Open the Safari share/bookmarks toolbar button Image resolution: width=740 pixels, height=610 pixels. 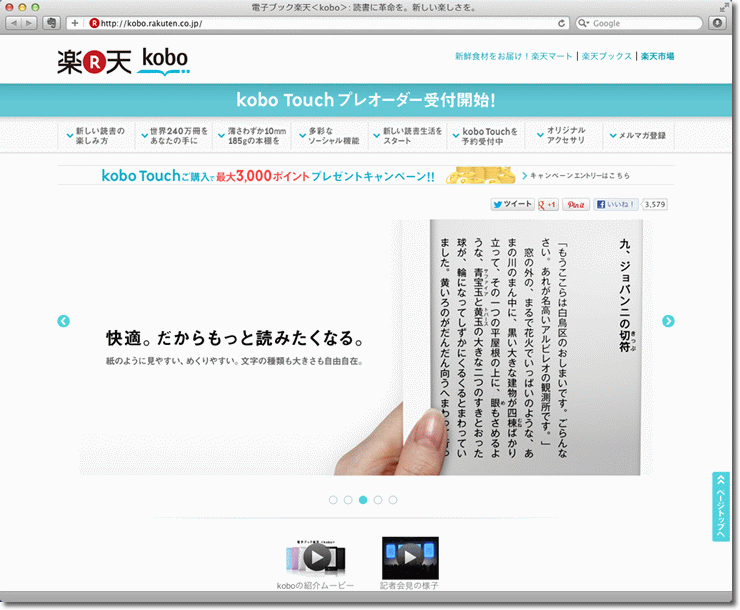pos(51,23)
